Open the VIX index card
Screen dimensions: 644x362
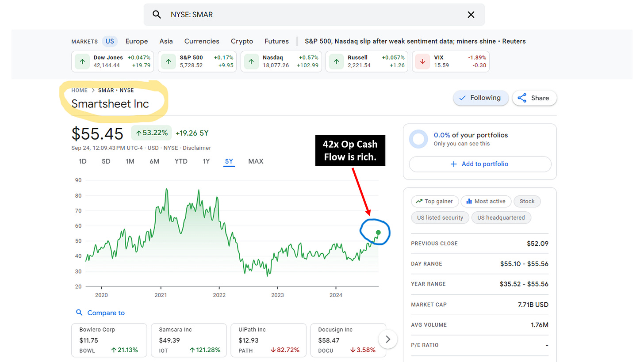pyautogui.click(x=451, y=61)
